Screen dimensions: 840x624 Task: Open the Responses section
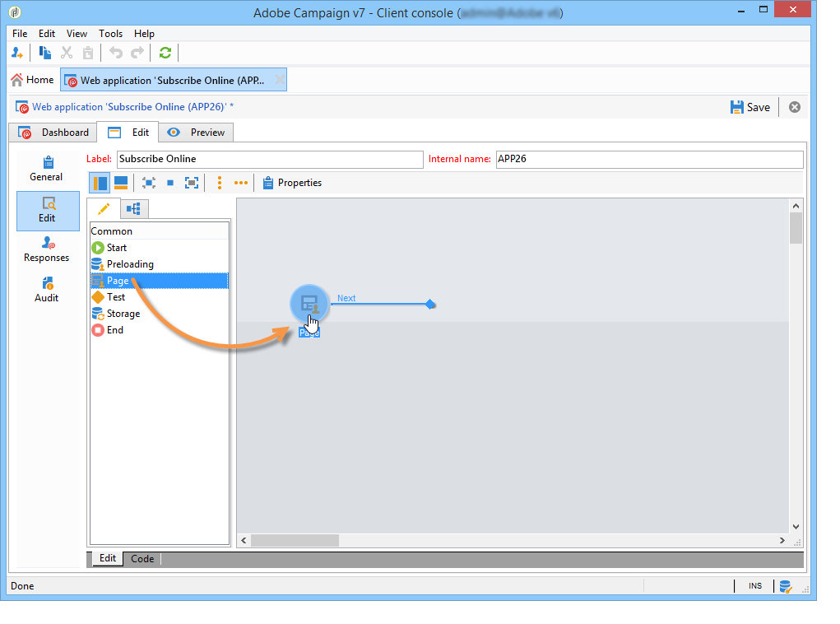click(47, 249)
